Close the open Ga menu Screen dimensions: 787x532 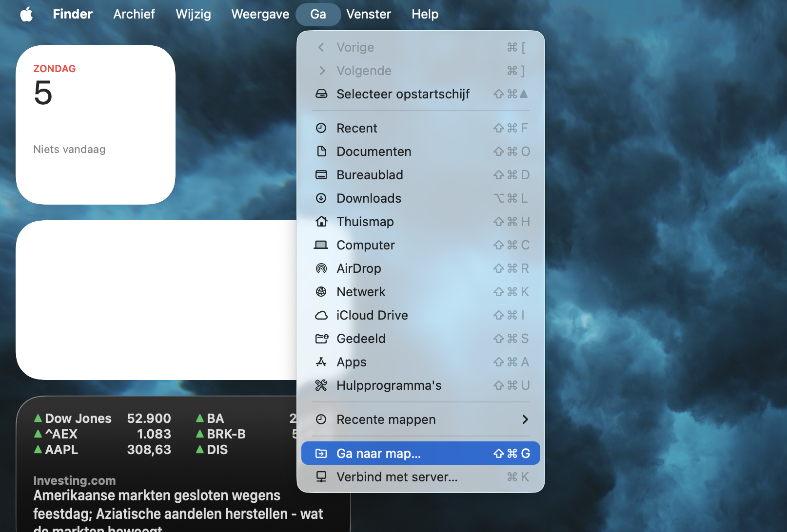[318, 14]
